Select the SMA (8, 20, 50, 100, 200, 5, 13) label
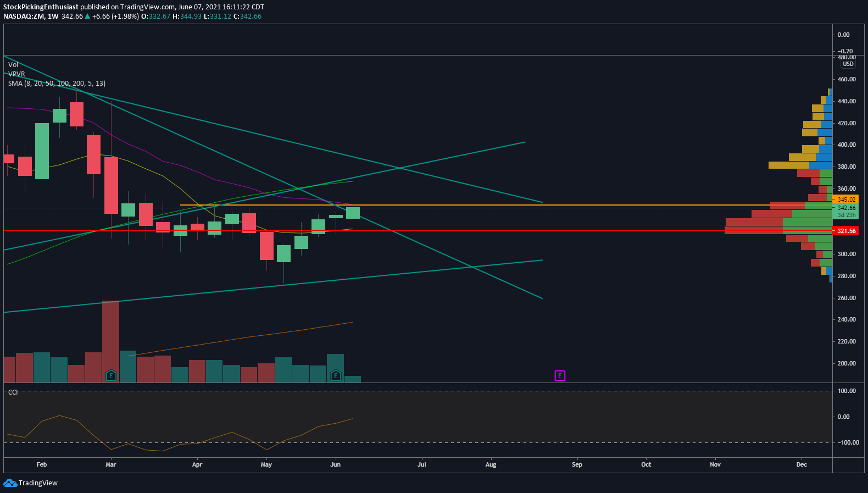This screenshot has height=493, width=868. point(57,84)
